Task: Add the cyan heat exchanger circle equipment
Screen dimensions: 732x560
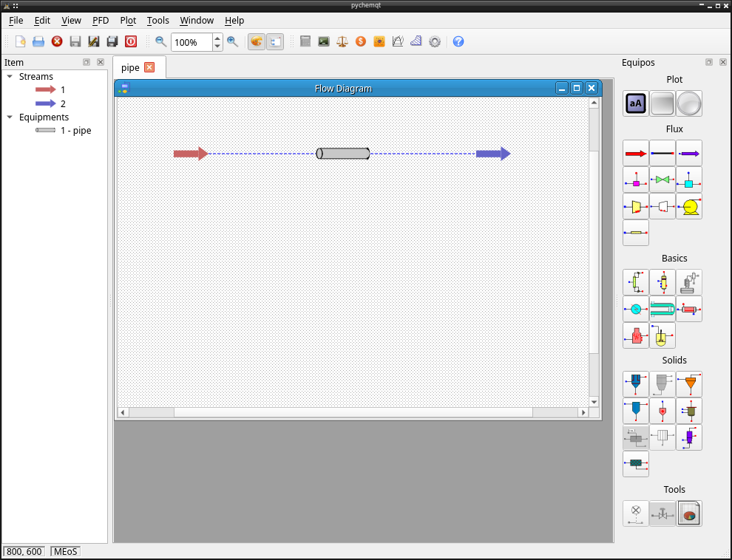Action: coord(635,309)
